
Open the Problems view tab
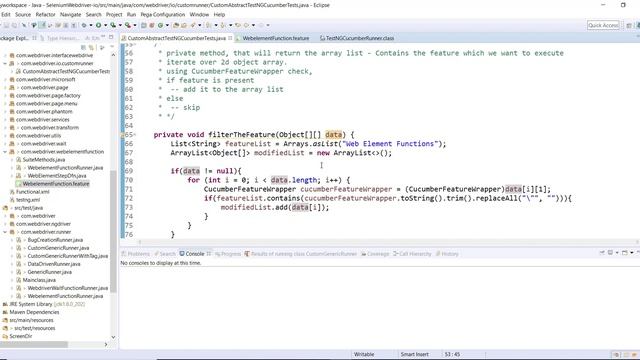136,254
